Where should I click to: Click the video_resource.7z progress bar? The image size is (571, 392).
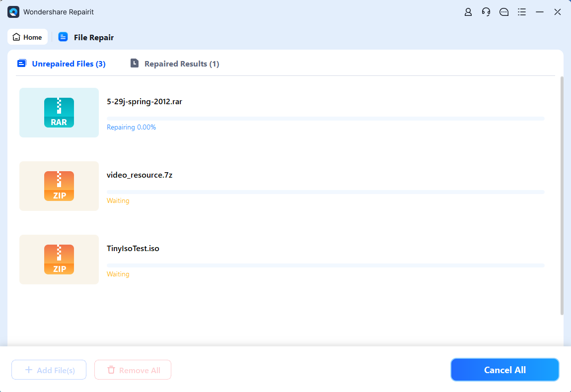(x=326, y=192)
